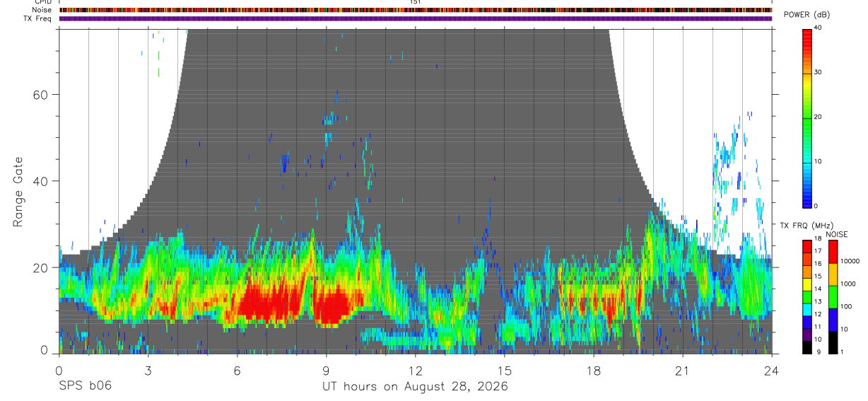Click the SPS b06 radar beam label
Screen dimensions: 868x401
point(85,386)
